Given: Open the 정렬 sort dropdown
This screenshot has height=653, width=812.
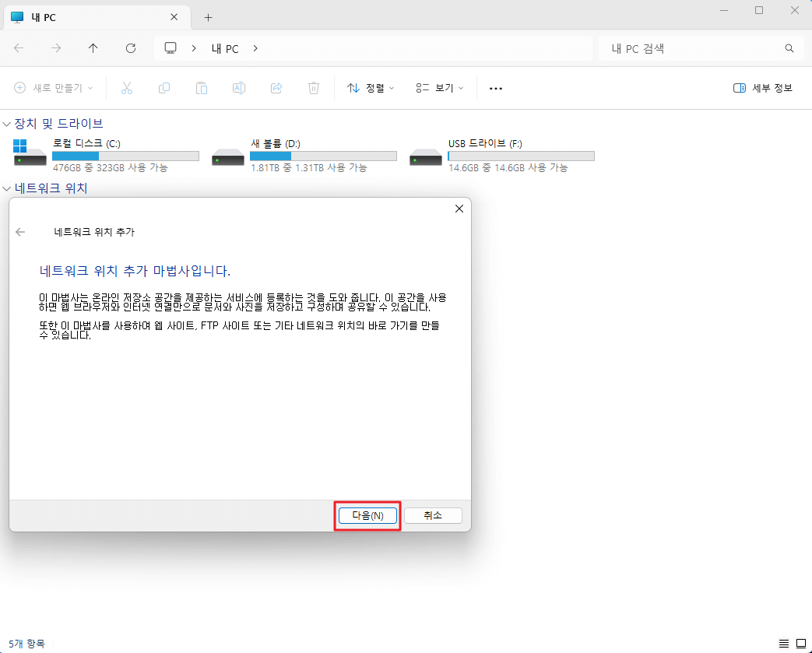Looking at the screenshot, I should point(371,88).
